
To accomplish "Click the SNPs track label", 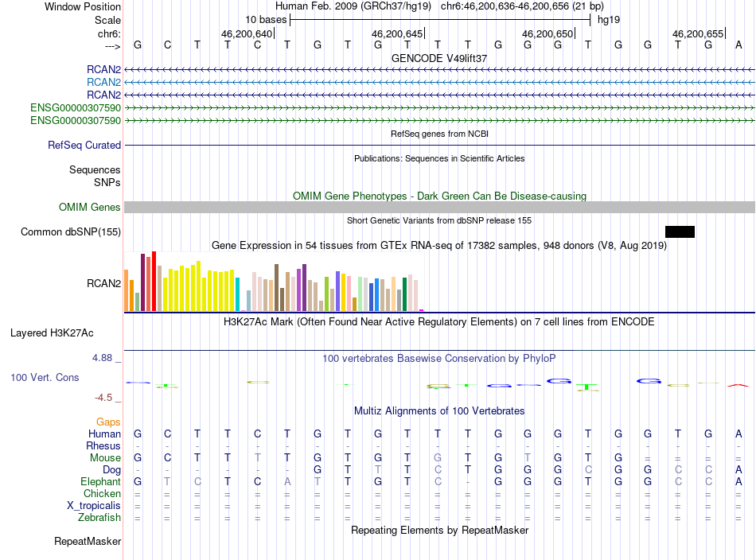I will point(107,183).
